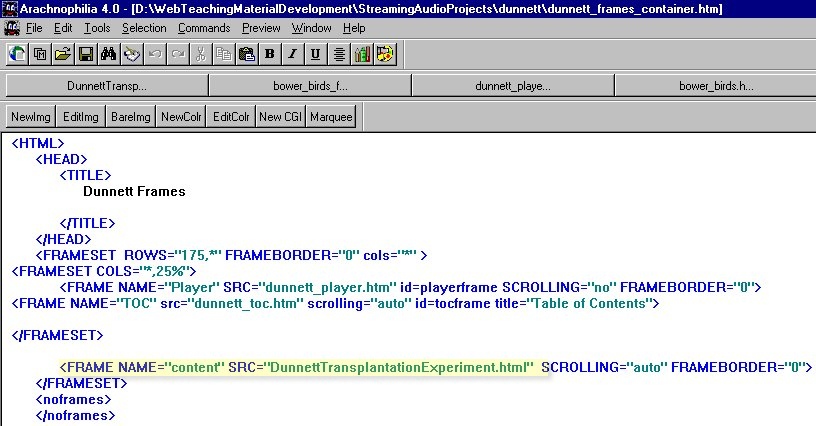Click the globe browser preview icon
The width and height of the screenshot is (816, 426).
tap(18, 53)
